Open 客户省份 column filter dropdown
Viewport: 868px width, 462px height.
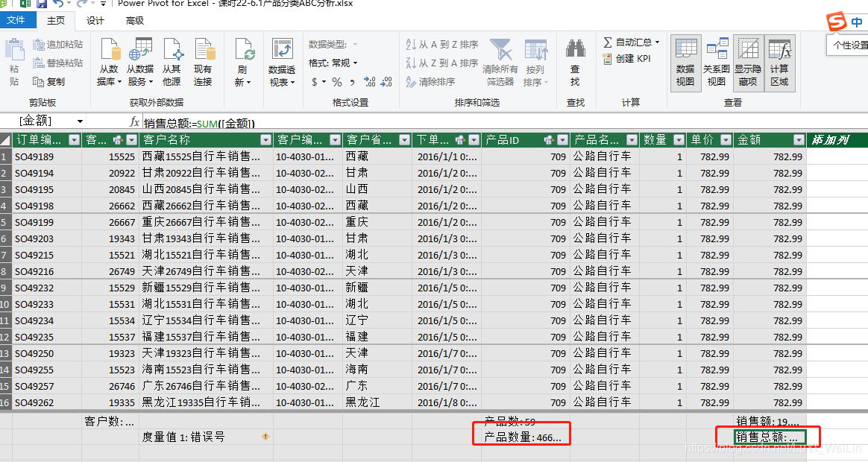405,140
